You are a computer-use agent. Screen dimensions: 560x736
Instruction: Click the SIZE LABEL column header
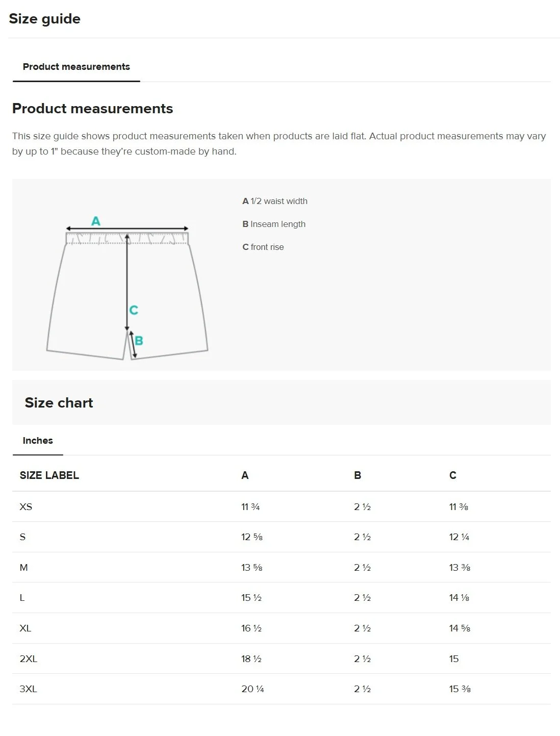click(x=49, y=475)
